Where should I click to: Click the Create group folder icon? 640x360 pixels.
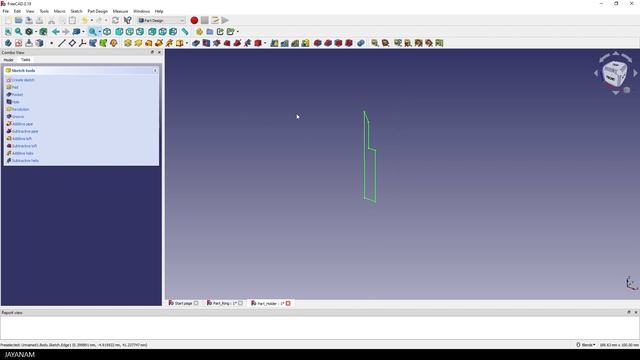point(210,31)
